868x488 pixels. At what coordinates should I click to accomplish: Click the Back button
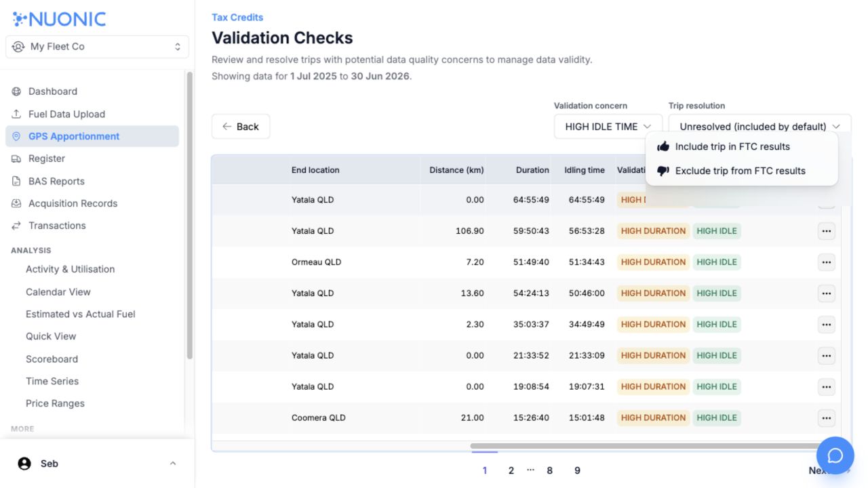point(241,127)
